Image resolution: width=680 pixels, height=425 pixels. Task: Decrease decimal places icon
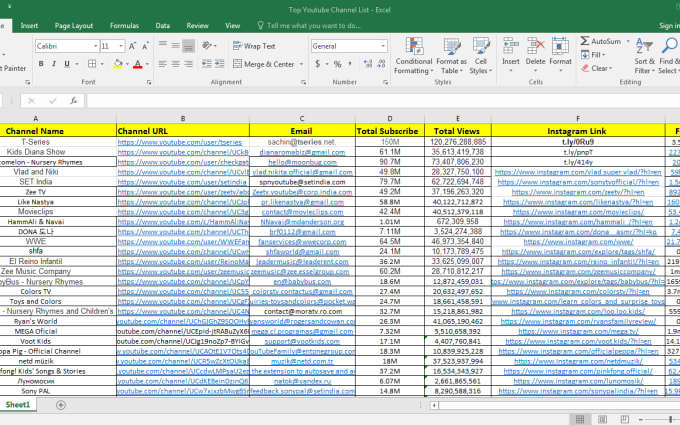(x=381, y=64)
